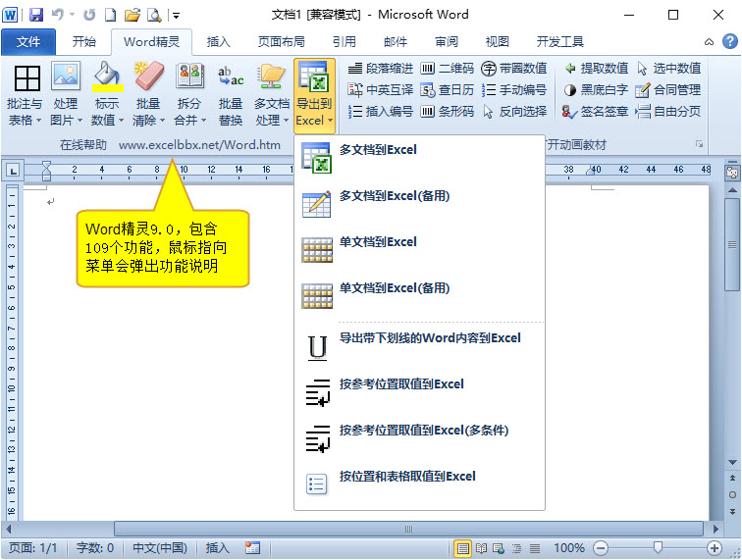Toggle 插入 overtype mode in the status bar

[218, 548]
